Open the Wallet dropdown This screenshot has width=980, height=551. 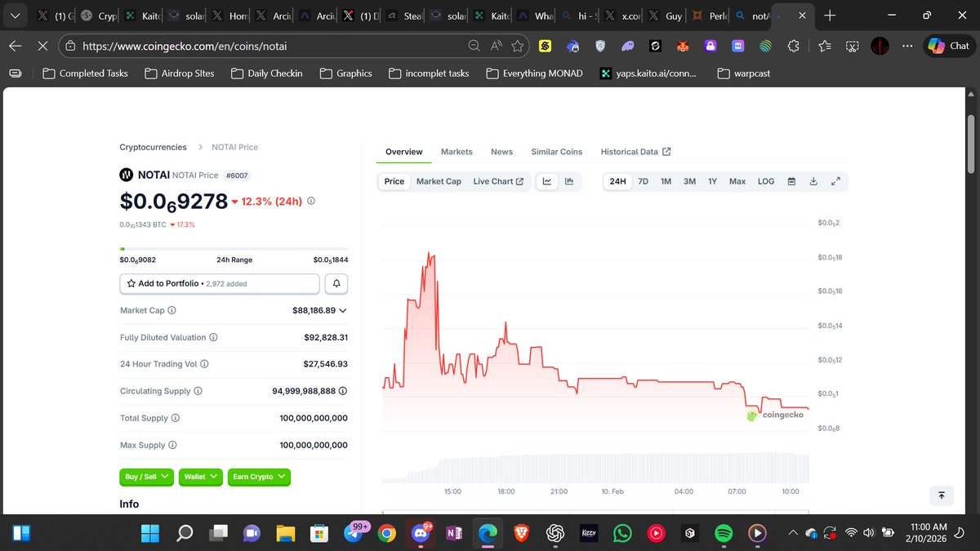coord(200,477)
